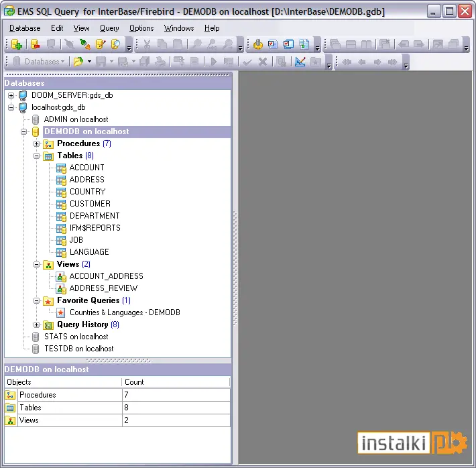
Task: Click the greyed-out checkmark Commit icon
Action: tap(247, 62)
